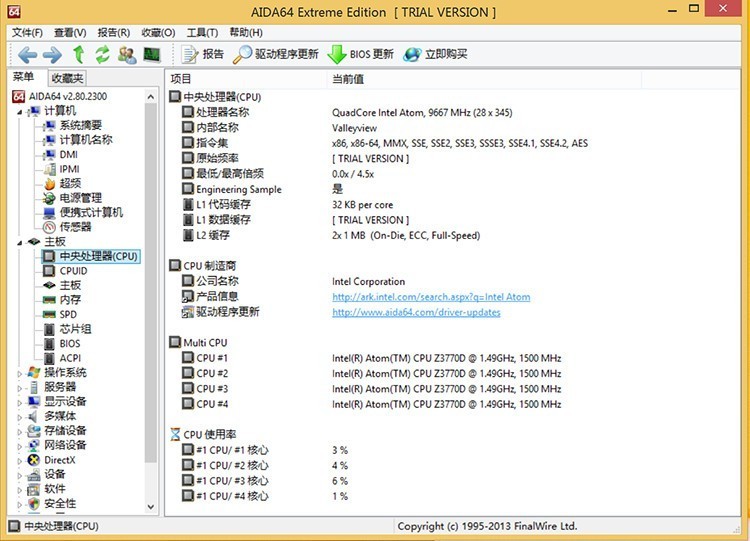The width and height of the screenshot is (750, 541).
Task: Click the green Up arrow icon
Action: 78,55
